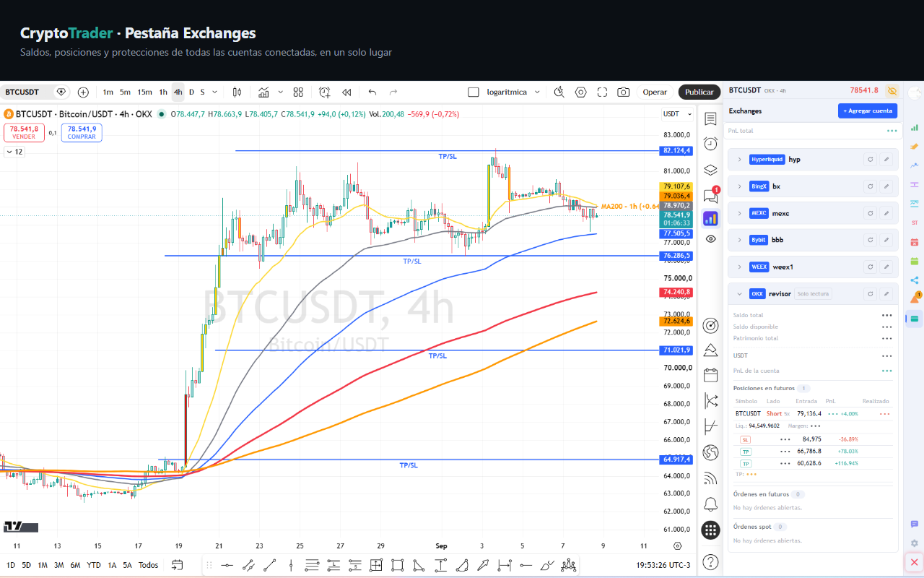This screenshot has width=924, height=578.
Task: Select the arrow drawing tool
Action: point(483,565)
